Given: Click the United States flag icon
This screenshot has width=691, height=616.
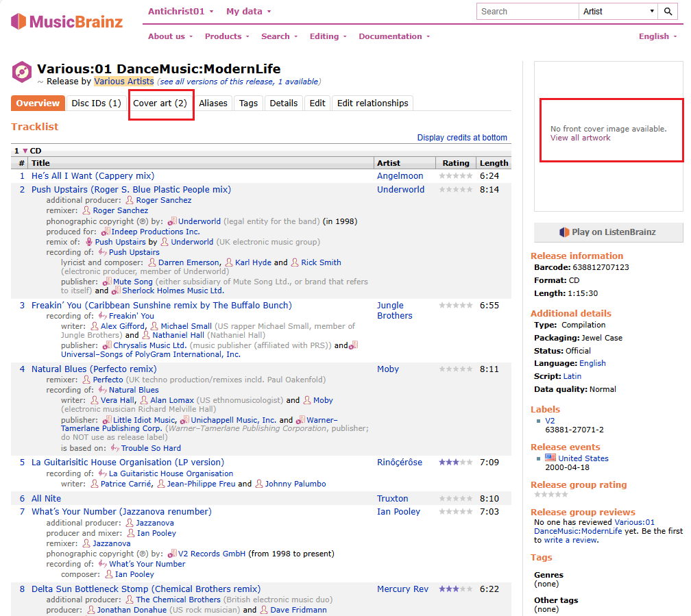Looking at the screenshot, I should pyautogui.click(x=550, y=458).
